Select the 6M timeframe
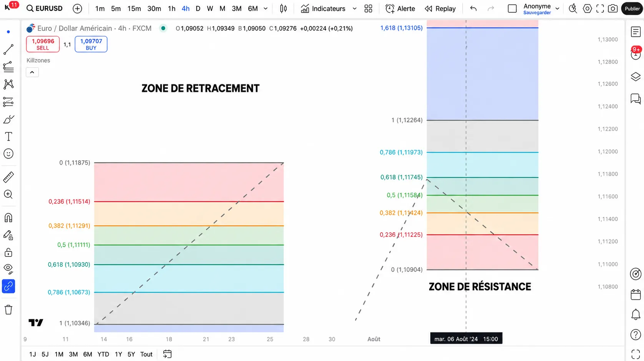644x361 pixels. 253,8
